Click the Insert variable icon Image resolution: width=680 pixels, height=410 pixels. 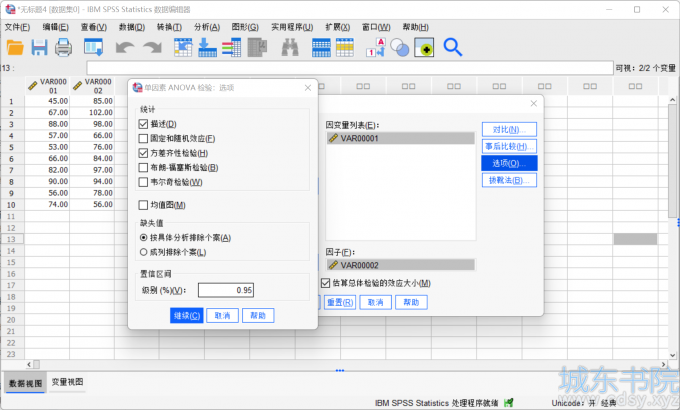coord(345,47)
